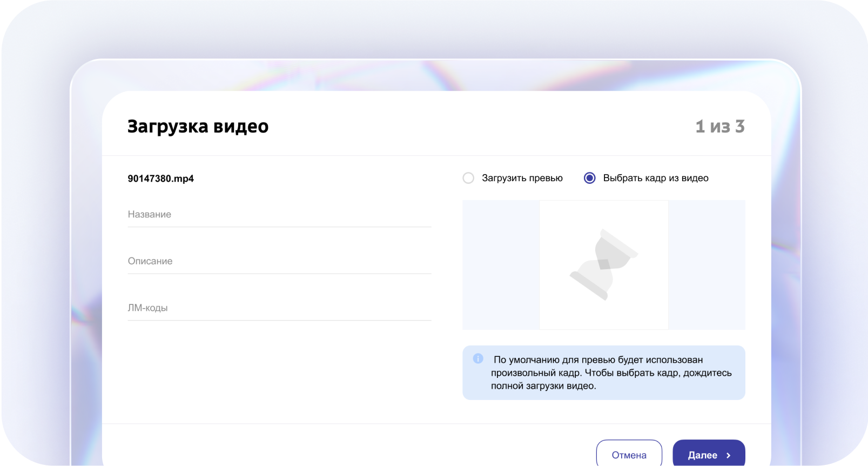Image resolution: width=868 pixels, height=466 pixels.
Task: Focus the Название input field
Action: tap(279, 215)
